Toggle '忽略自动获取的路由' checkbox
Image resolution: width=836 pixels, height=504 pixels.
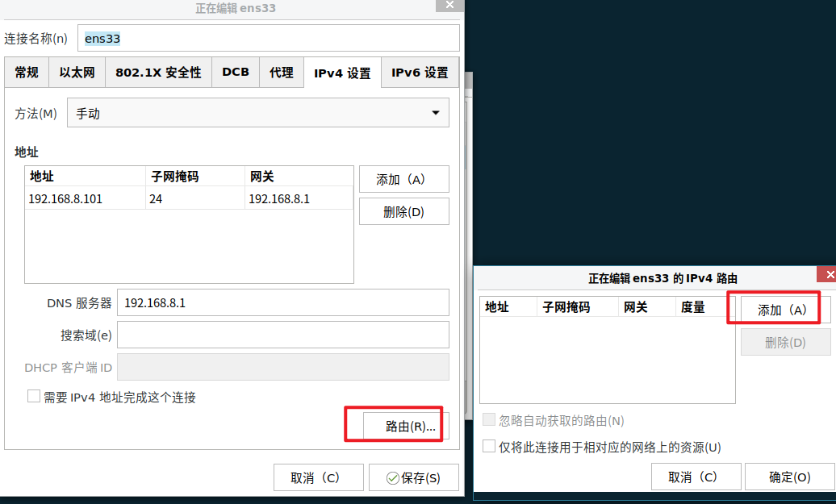pos(488,420)
